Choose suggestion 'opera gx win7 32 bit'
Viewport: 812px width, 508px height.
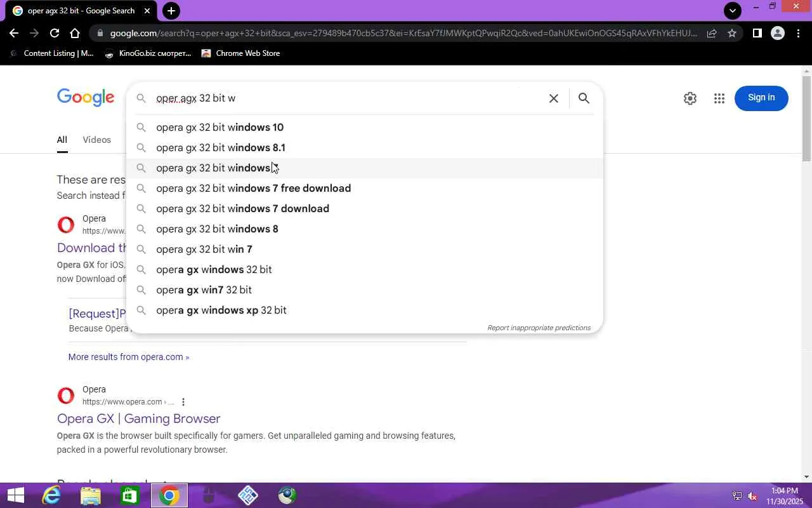[x=365, y=290]
